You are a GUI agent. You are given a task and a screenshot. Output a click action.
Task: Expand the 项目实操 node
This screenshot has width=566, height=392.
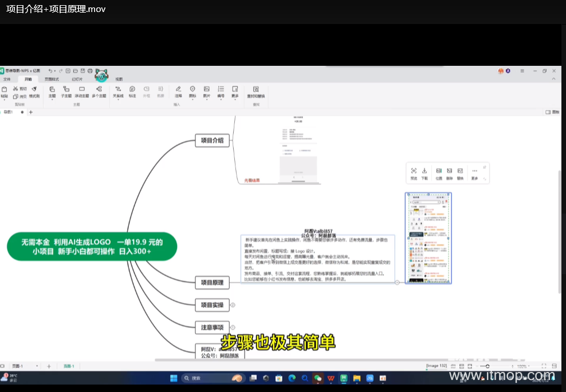tap(233, 305)
